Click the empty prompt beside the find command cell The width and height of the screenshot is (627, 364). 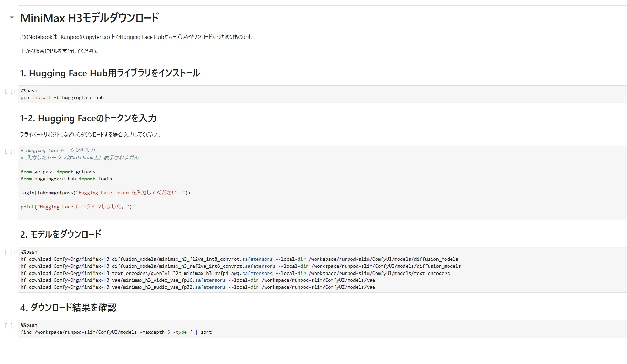tap(10, 326)
